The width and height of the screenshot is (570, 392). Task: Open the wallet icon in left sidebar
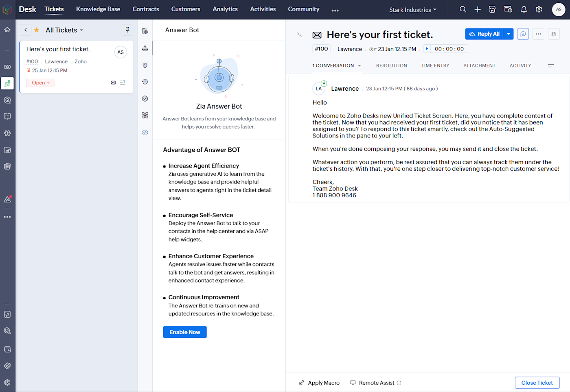[7, 349]
